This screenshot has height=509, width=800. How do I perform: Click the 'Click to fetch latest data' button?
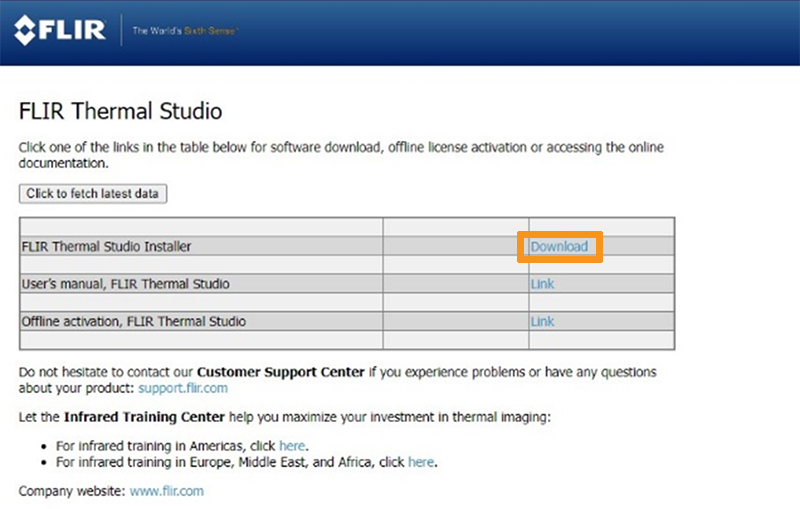coord(93,194)
